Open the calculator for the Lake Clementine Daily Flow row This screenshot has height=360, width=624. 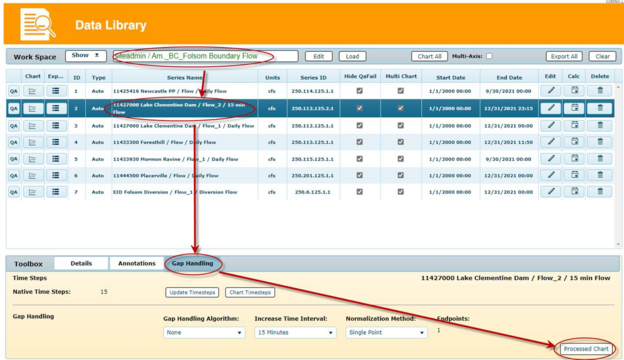[574, 125]
